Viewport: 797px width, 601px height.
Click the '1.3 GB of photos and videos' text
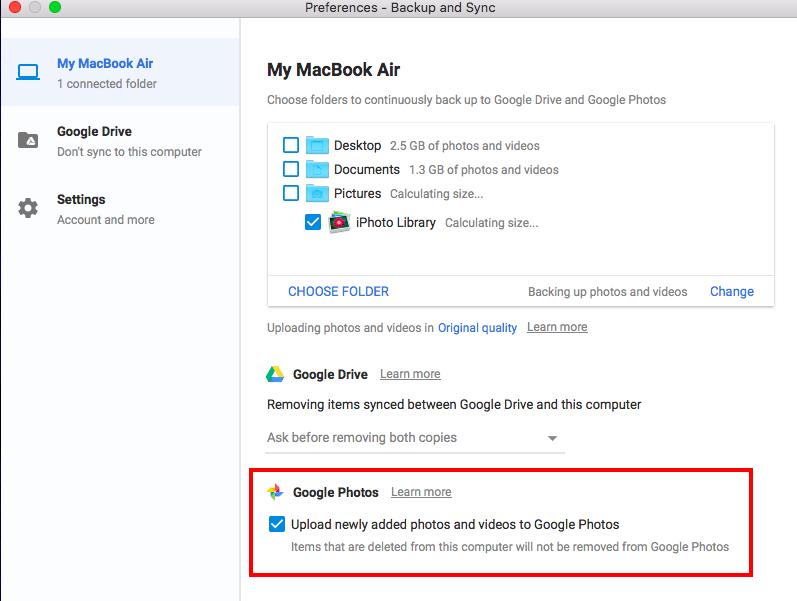[x=484, y=170]
